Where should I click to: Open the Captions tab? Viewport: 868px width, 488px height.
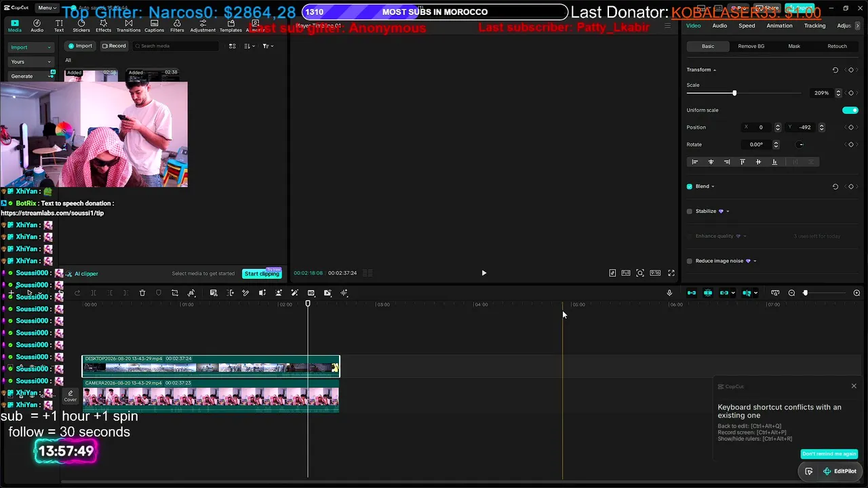click(154, 26)
